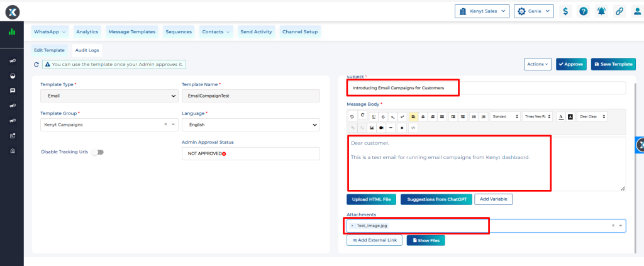The height and width of the screenshot is (266, 644).
Task: Expand the Template Group selector arrow
Action: (173, 125)
